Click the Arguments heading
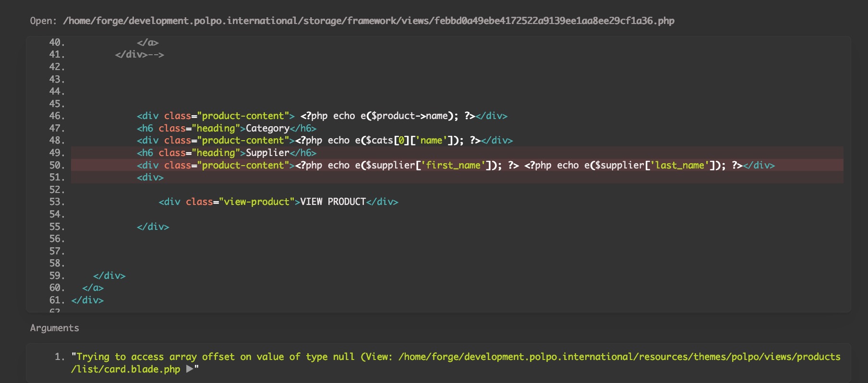This screenshot has height=383, width=868. pos(54,328)
